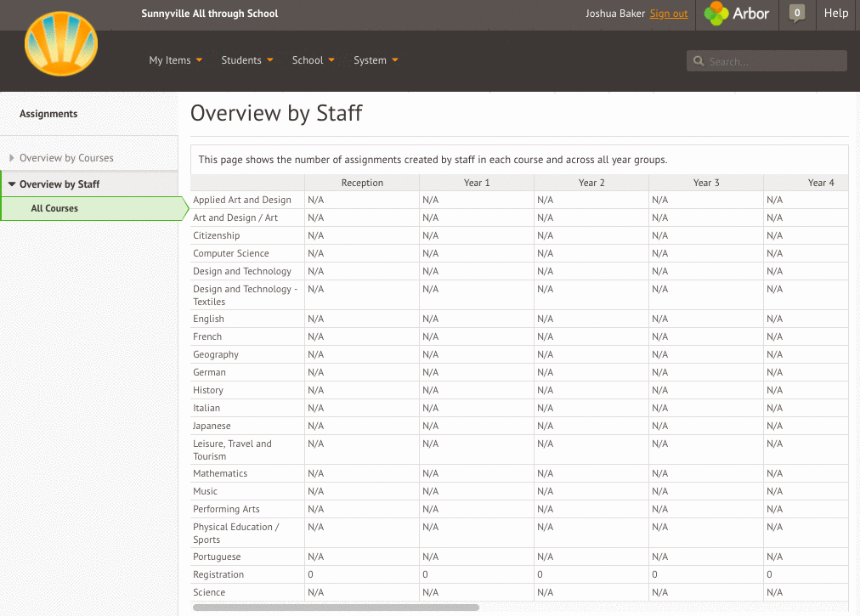
Task: Click Registration's Year 2 value 0
Action: click(540, 574)
